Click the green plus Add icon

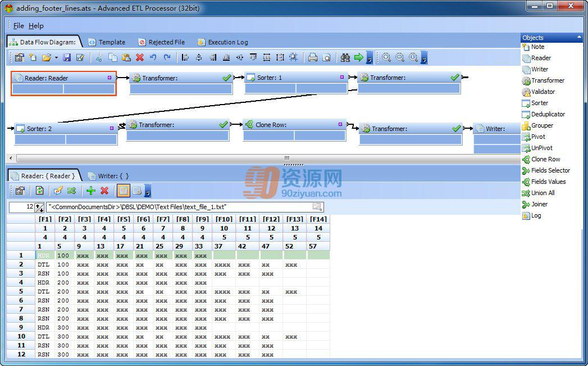(91, 191)
